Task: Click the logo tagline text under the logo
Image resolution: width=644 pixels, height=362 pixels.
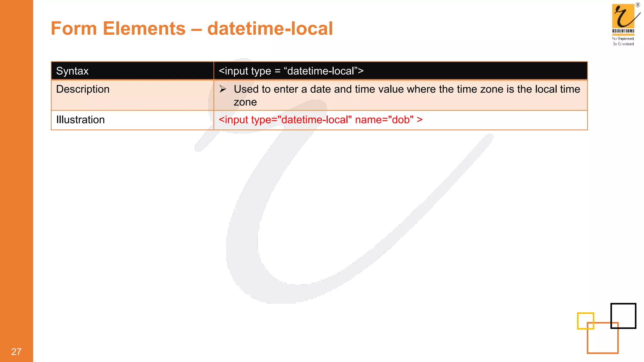Action: point(623,41)
